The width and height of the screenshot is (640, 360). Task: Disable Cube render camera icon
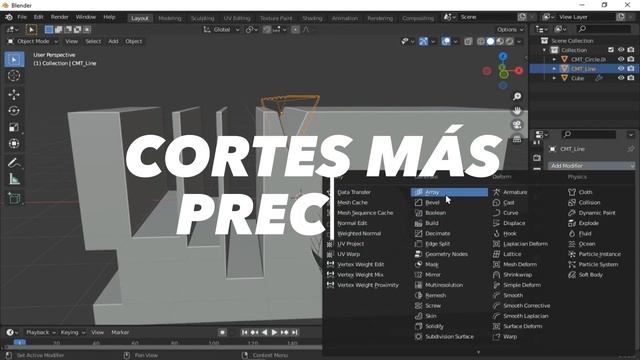631,78
